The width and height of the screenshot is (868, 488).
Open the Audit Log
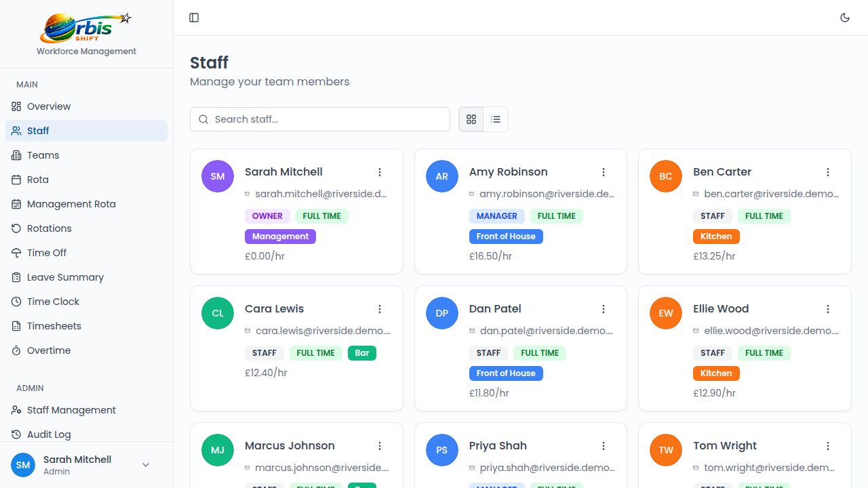point(86,434)
